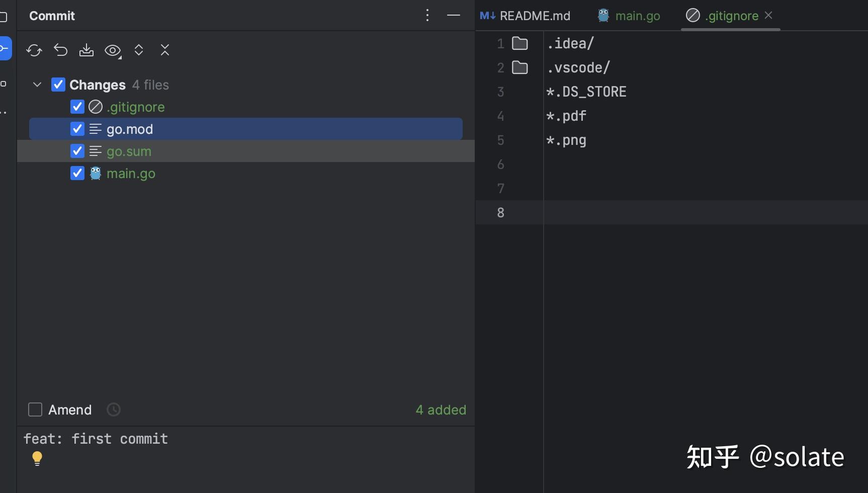Click the '4 files' count label
The height and width of the screenshot is (493, 868).
pyautogui.click(x=150, y=85)
